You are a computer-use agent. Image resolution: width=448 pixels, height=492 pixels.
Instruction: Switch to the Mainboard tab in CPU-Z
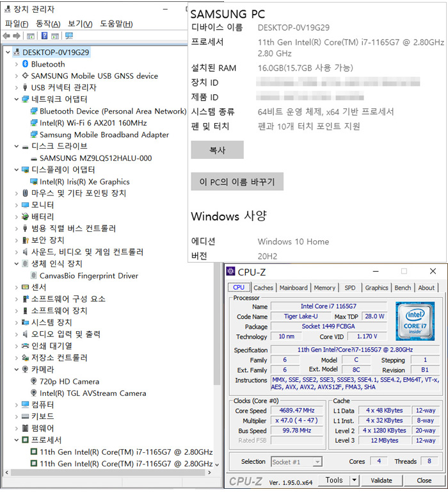(294, 288)
